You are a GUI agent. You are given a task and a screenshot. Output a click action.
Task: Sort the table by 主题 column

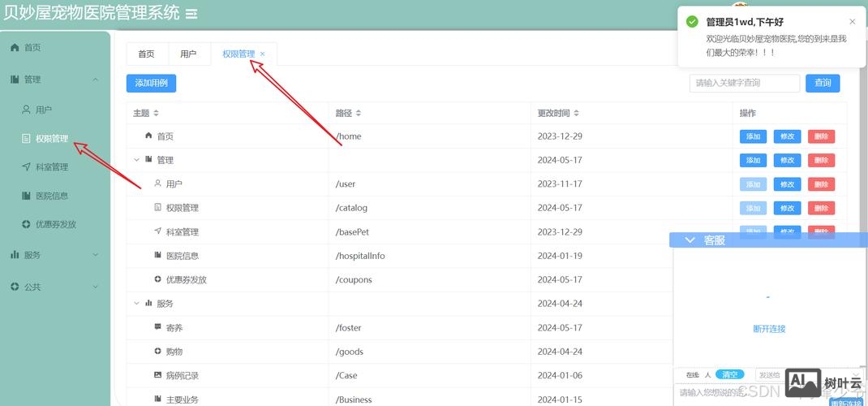click(157, 113)
